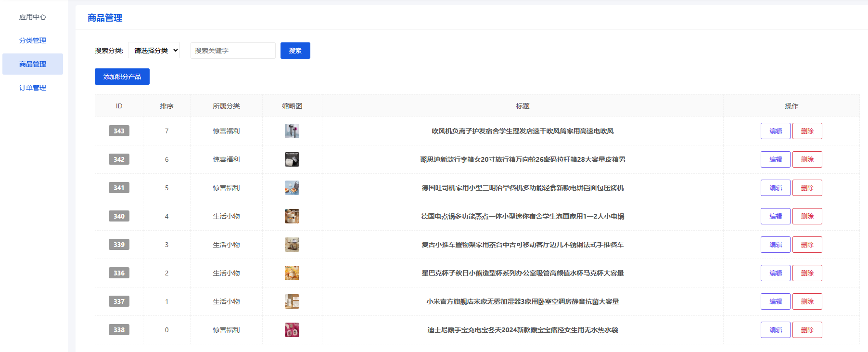Open electric cooking pot thumbnail, item 340

pyautogui.click(x=292, y=216)
